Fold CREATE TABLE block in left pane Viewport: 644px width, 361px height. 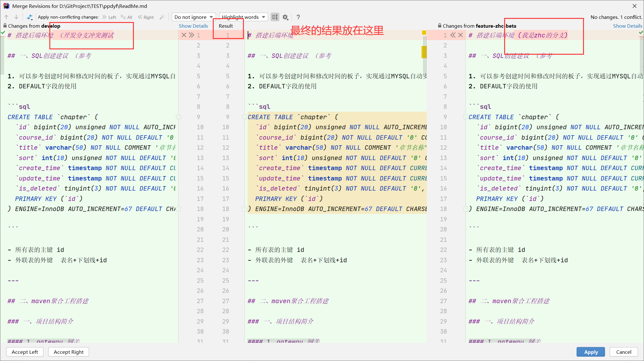pyautogui.click(x=178, y=117)
